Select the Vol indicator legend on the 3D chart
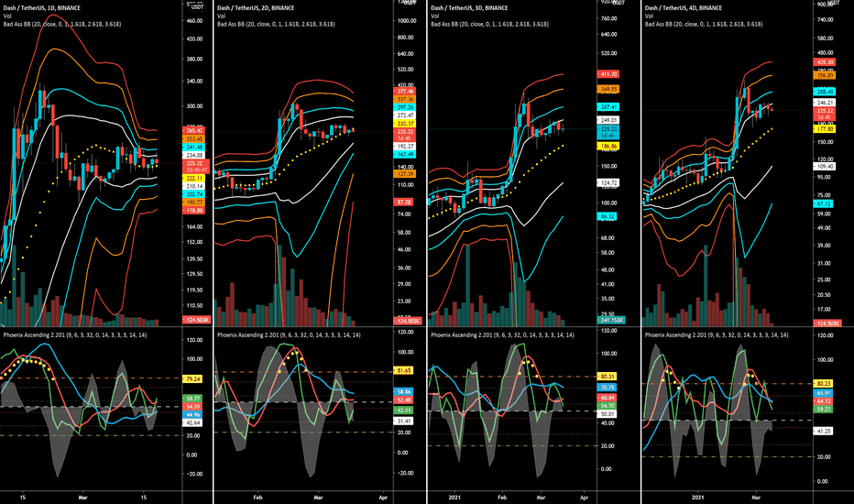The height and width of the screenshot is (504, 854). [x=435, y=16]
